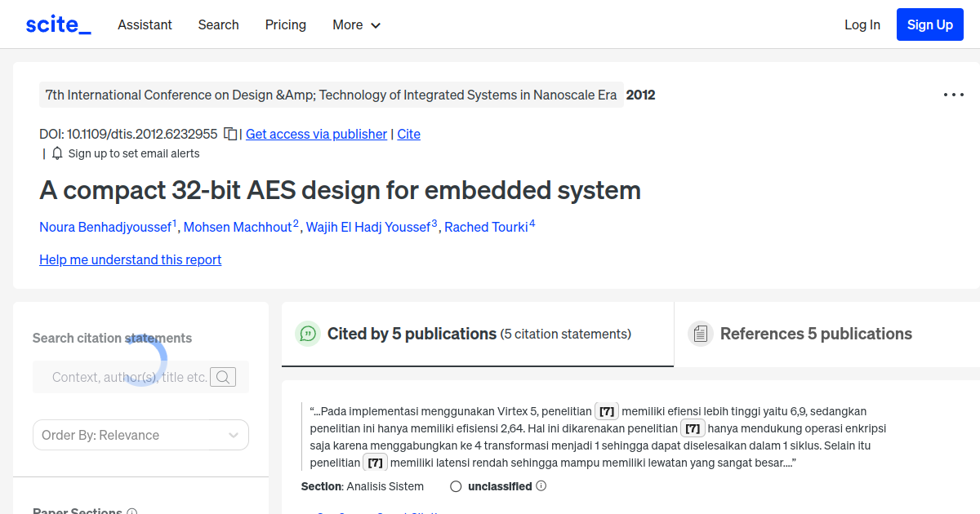Click the info icon beside Paper Sections
Viewport: 980px width, 514px height.
tap(132, 511)
